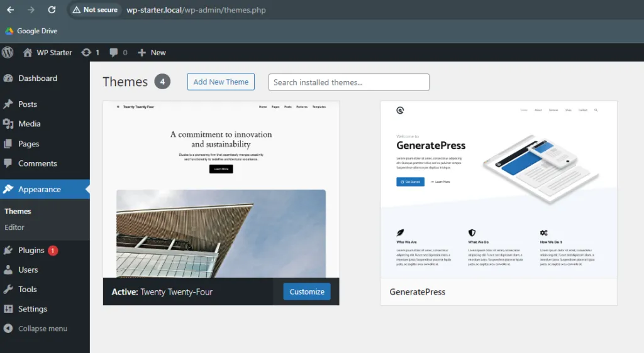This screenshot has height=353, width=644.
Task: Open Dashboard in the sidebar
Action: [x=38, y=79]
